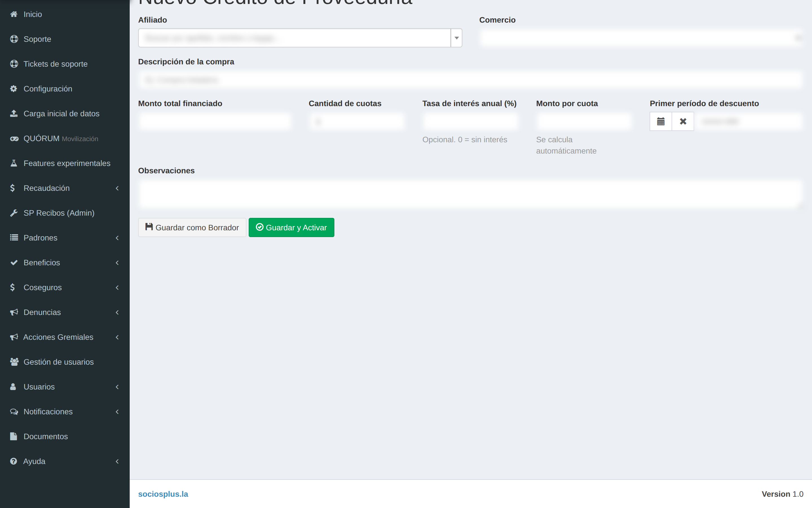The image size is (812, 508).
Task: Expand the Usuarios submenu chevron
Action: [x=117, y=387]
